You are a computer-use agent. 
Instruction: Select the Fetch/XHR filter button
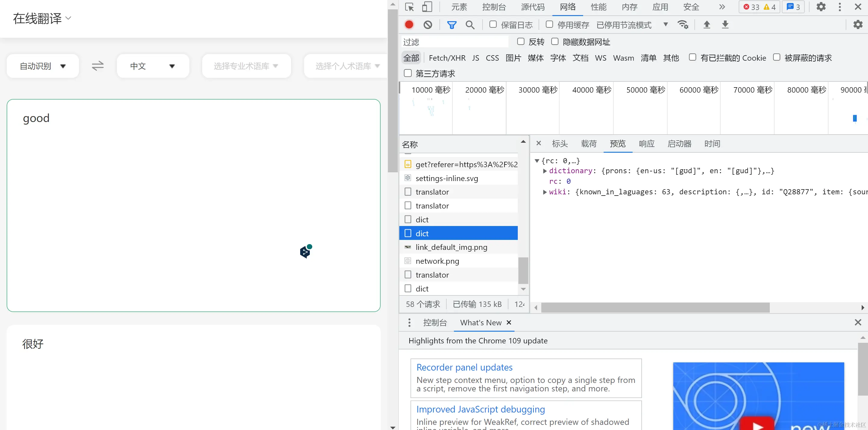[x=447, y=58]
